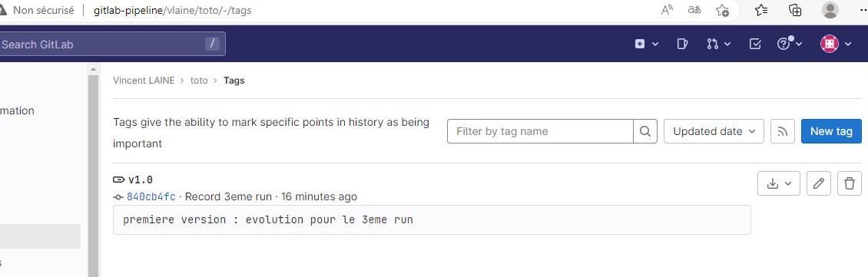The width and height of the screenshot is (868, 277).
Task: Edit the v1.0 tag with pencil icon
Action: tap(819, 183)
